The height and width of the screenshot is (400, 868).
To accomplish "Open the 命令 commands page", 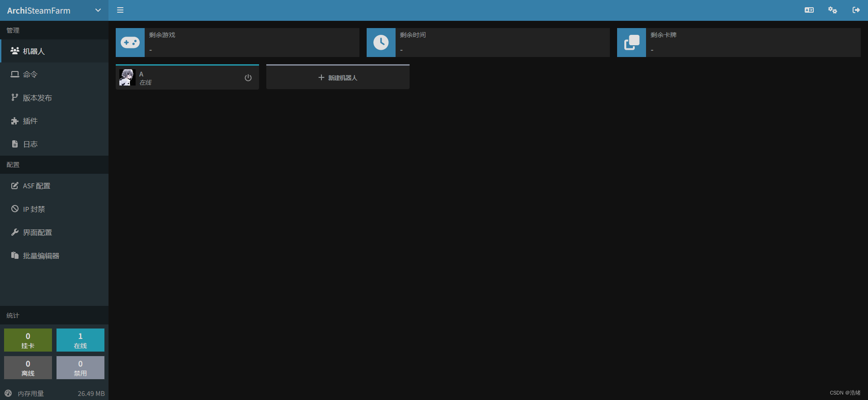I will pos(30,74).
